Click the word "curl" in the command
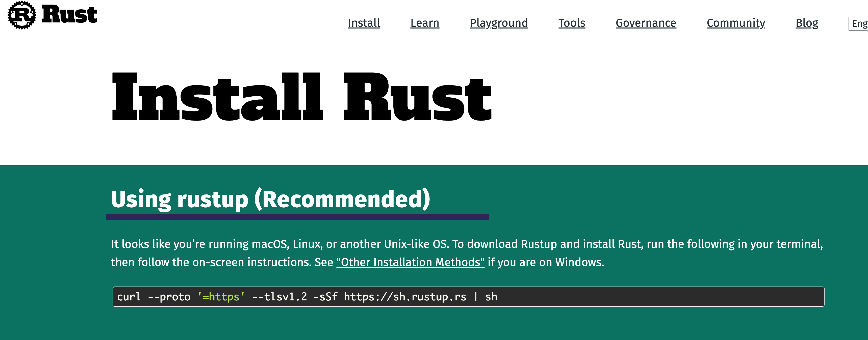The width and height of the screenshot is (868, 340). (128, 297)
